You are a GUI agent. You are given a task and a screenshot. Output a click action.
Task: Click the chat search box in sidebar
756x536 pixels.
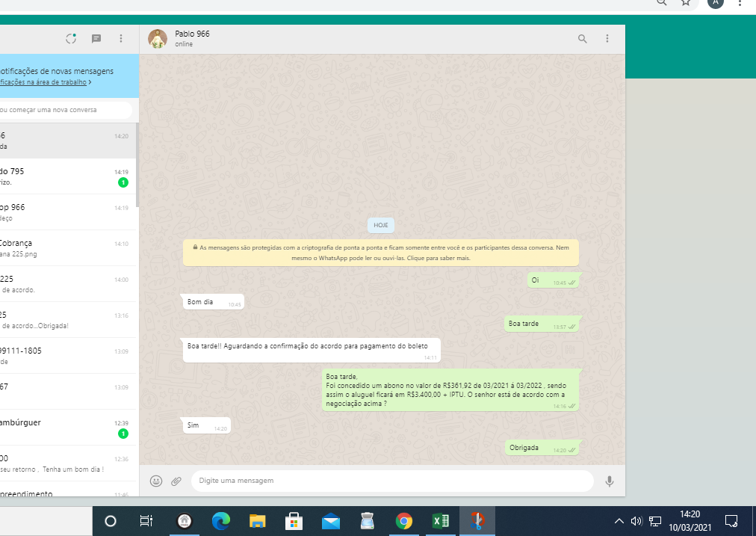[63, 110]
